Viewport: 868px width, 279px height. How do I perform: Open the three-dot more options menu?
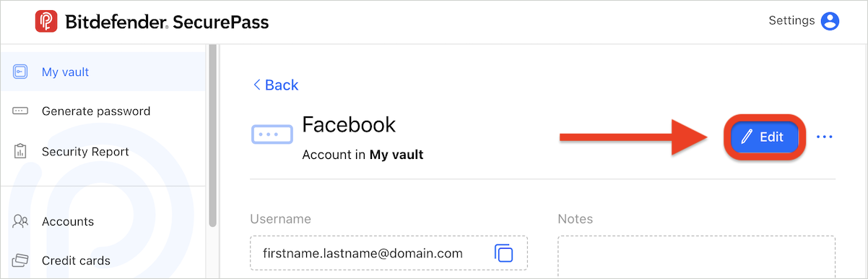[x=824, y=137]
